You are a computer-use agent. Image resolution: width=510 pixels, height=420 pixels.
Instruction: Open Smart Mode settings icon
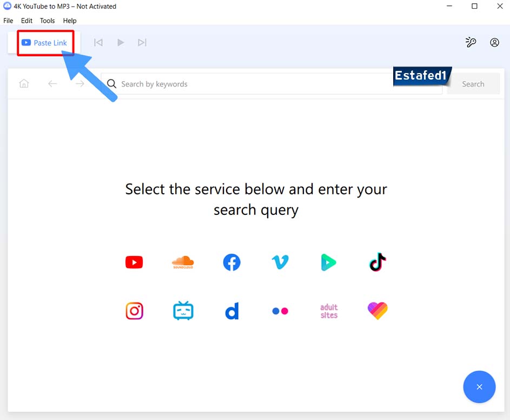tap(471, 42)
